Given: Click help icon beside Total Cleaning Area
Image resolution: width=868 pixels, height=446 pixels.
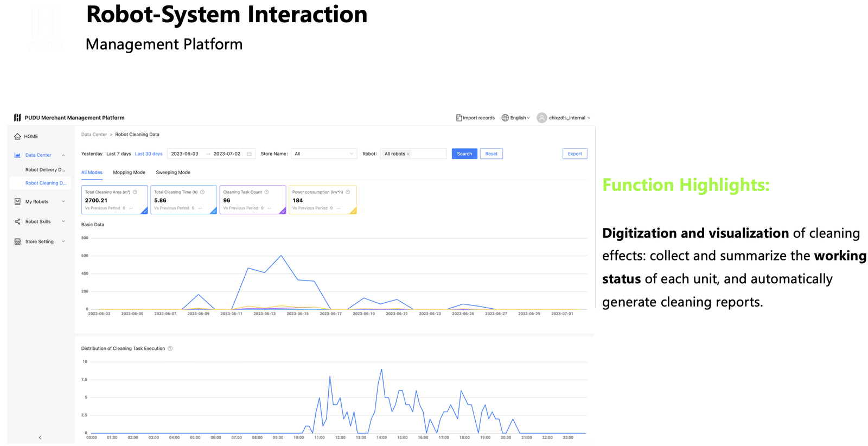Looking at the screenshot, I should point(135,192).
